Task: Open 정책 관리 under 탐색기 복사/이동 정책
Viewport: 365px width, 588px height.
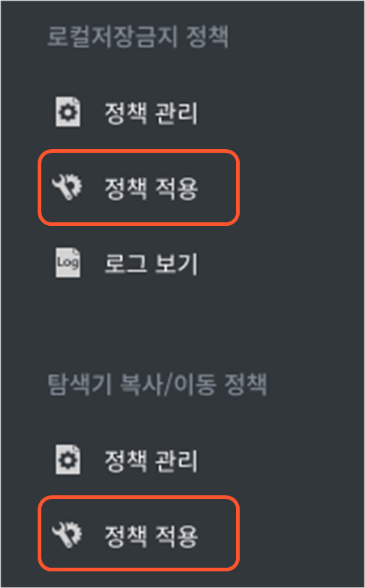Action: coord(151,461)
